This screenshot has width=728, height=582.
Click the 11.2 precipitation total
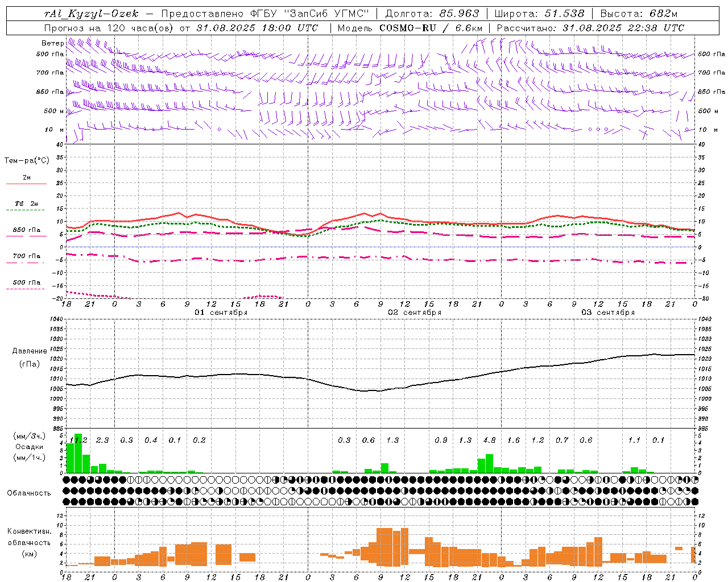pos(78,440)
